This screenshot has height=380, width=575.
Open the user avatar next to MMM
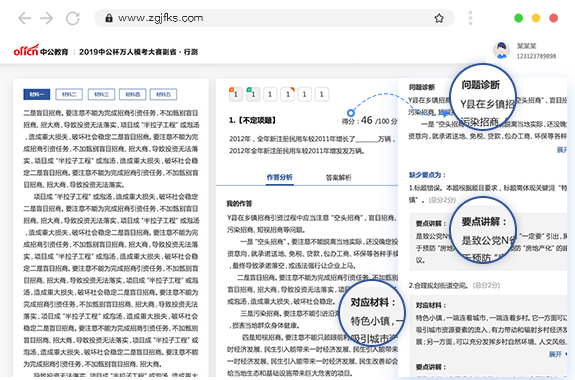point(501,50)
